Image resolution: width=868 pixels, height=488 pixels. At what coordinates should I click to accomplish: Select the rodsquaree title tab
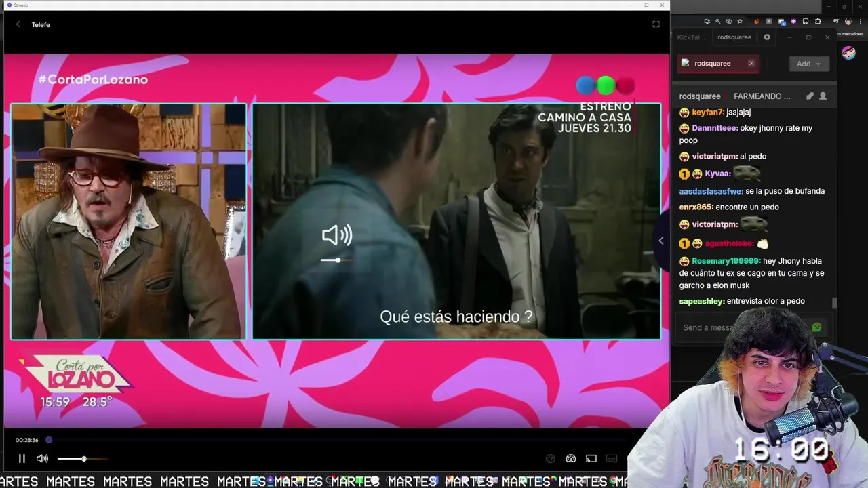point(734,37)
